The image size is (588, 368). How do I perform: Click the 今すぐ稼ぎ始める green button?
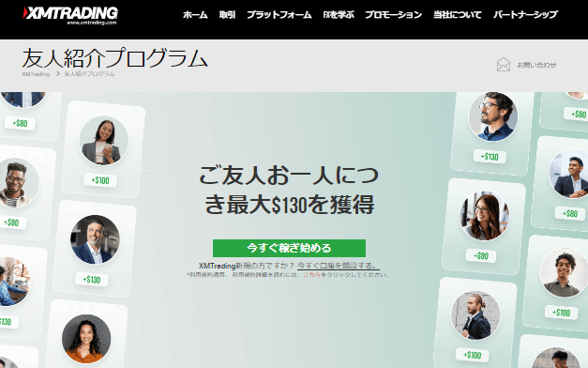[289, 248]
